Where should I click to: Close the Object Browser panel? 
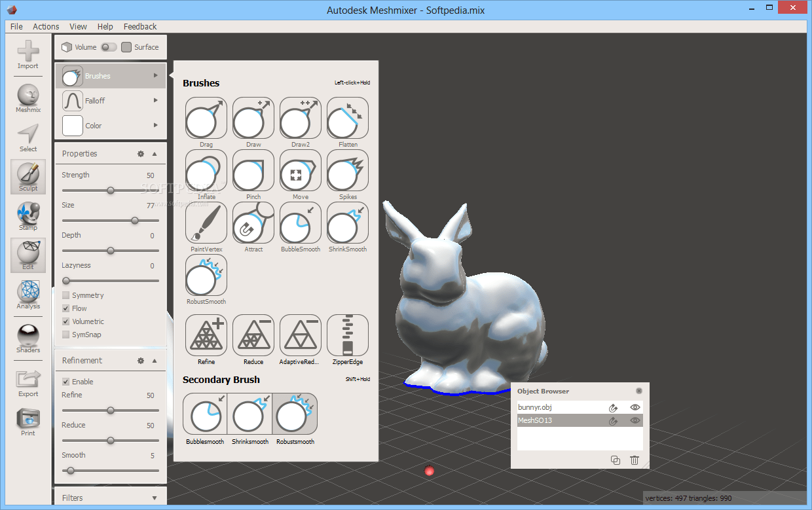tap(639, 391)
